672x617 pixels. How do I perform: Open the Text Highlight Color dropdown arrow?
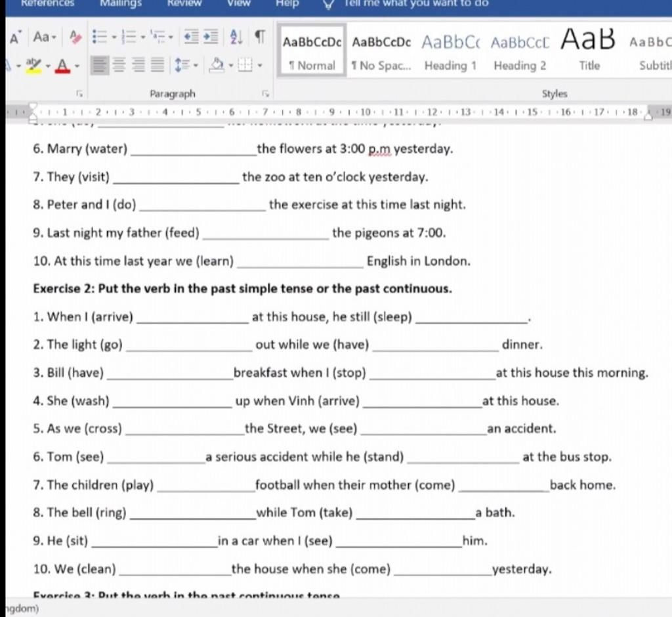47,66
